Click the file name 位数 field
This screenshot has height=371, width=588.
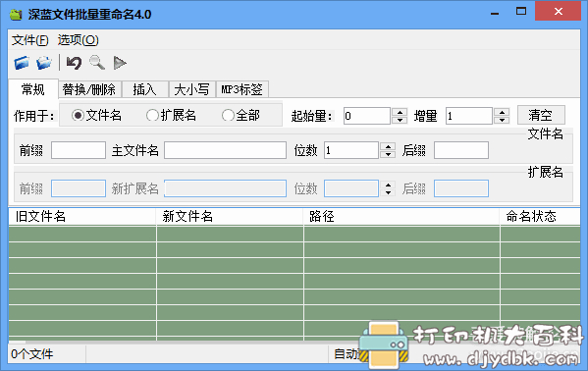click(x=351, y=150)
